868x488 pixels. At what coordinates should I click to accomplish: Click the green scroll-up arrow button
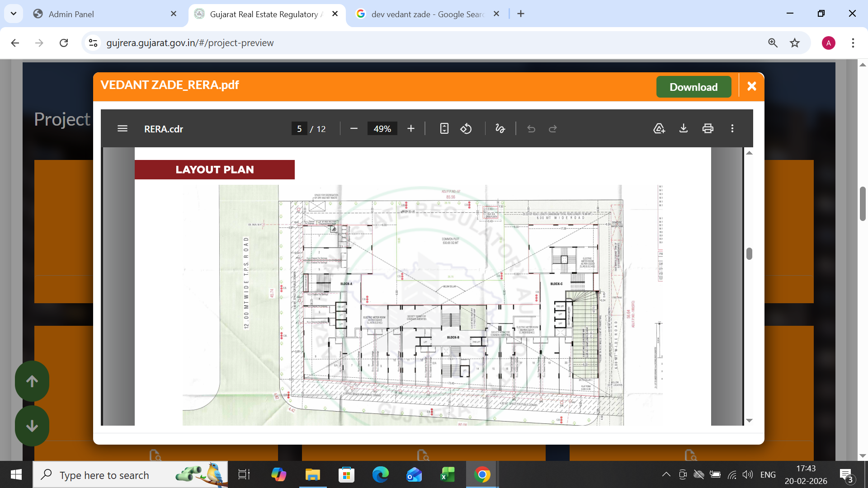(x=32, y=381)
